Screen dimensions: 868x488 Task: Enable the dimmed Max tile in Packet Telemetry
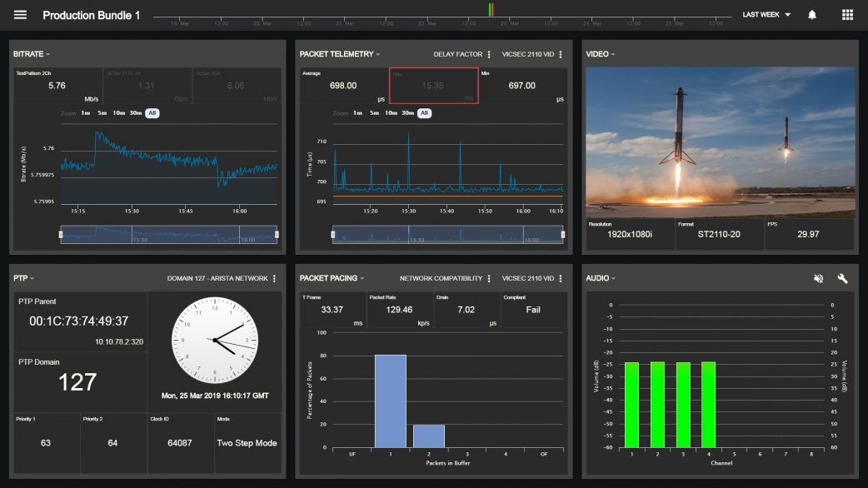coord(433,85)
